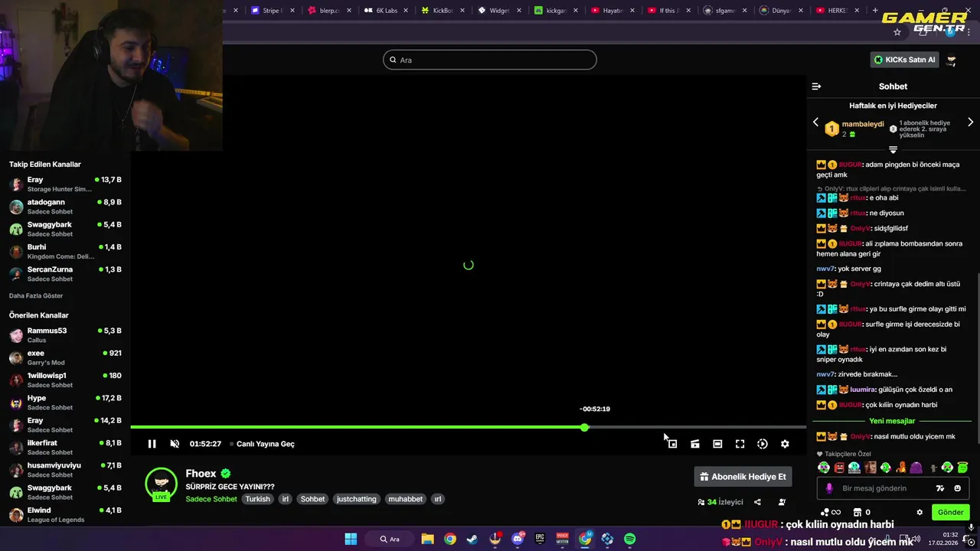
Task: Show previous top gifter
Action: 815,122
